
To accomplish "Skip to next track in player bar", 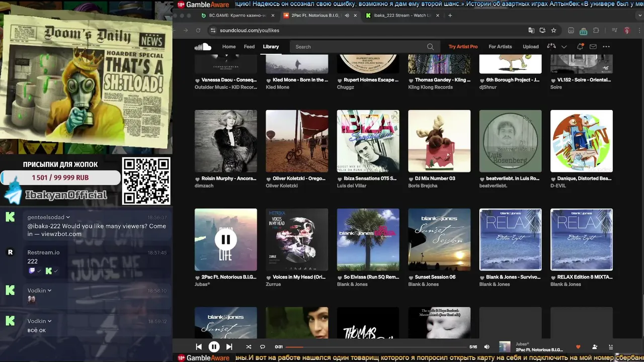I will pos(229,347).
